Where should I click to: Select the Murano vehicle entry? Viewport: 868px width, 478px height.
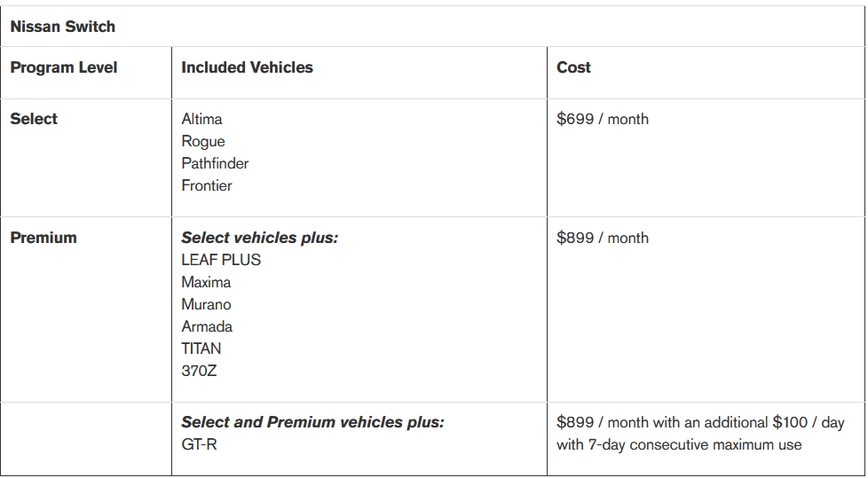tap(206, 304)
